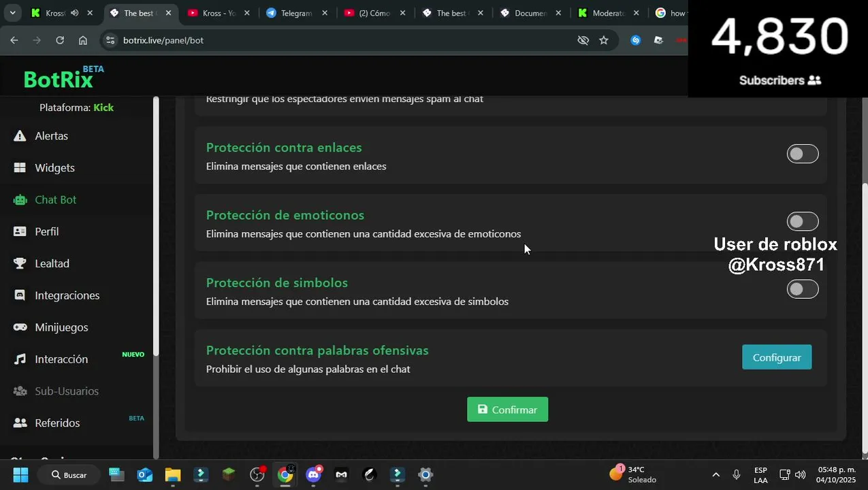Open Minecraft block icon in taskbar
The height and width of the screenshot is (490, 868).
(x=229, y=474)
